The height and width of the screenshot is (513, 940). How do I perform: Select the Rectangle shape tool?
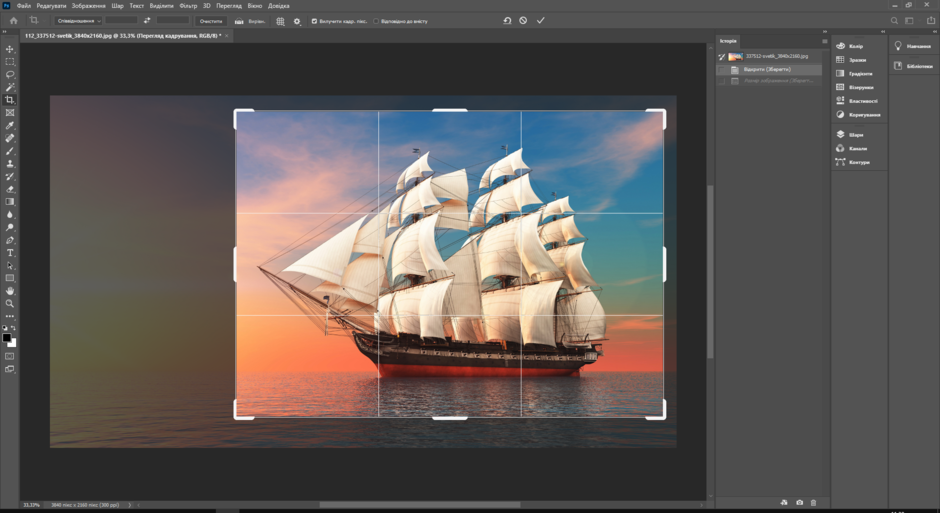10,278
